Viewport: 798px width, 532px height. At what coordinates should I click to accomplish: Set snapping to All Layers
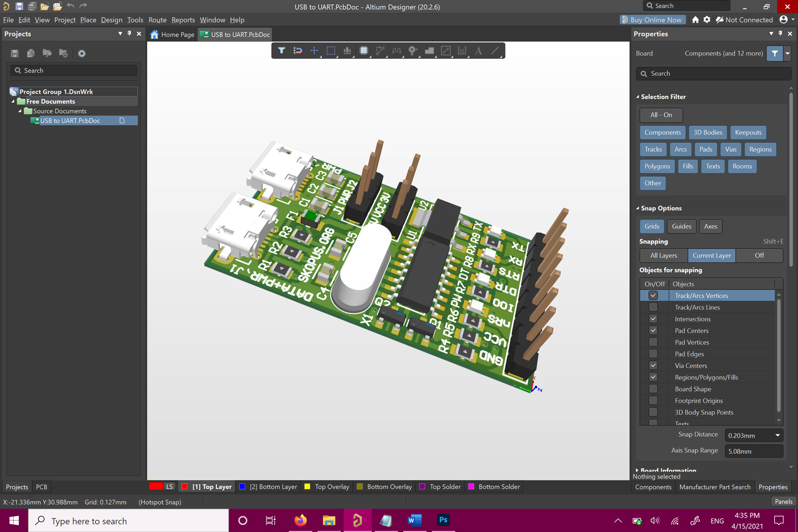click(663, 256)
